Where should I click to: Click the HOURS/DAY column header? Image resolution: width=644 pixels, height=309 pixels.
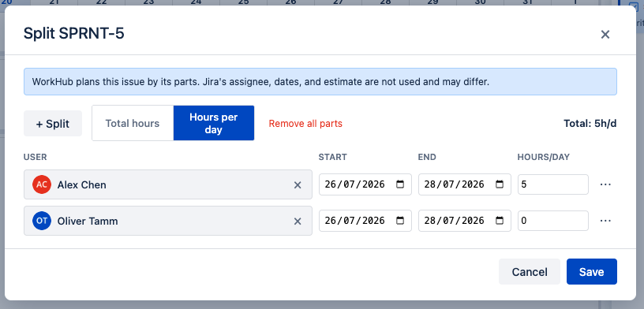pos(543,157)
